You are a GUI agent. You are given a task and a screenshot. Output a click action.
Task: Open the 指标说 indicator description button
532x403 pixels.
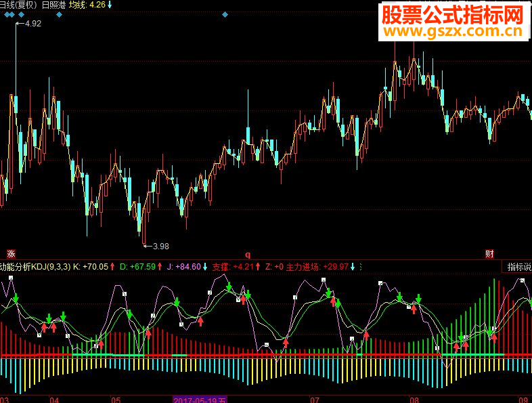click(516, 267)
